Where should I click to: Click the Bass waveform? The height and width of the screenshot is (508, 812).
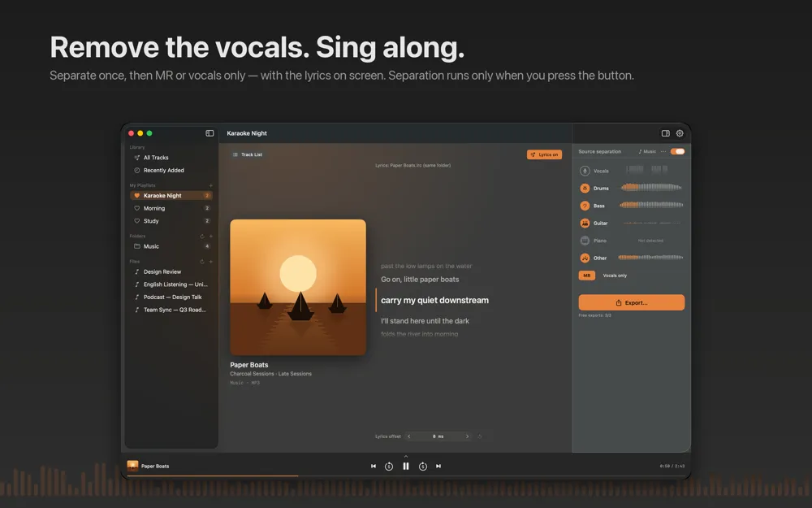651,205
